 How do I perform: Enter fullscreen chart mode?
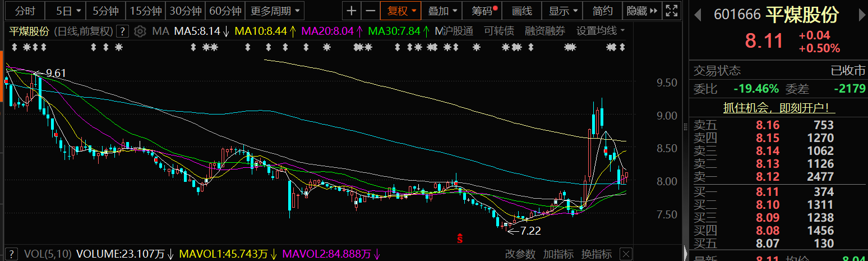pyautogui.click(x=671, y=11)
